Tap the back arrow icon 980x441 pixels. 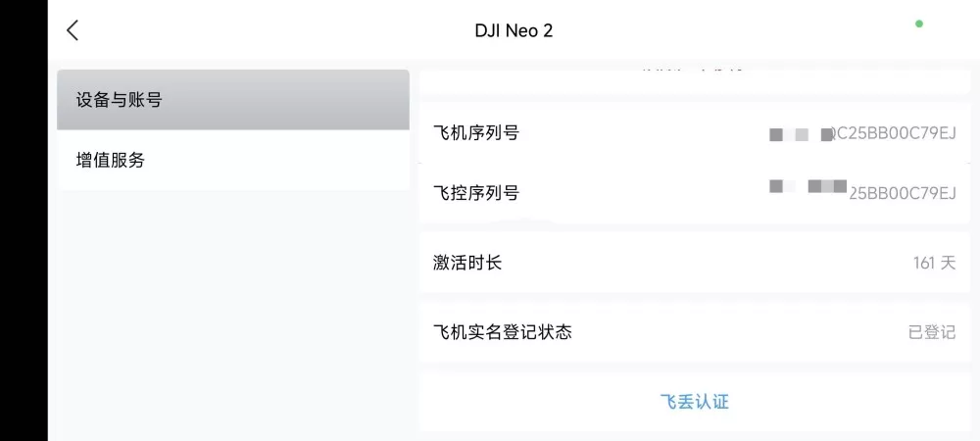click(x=73, y=30)
